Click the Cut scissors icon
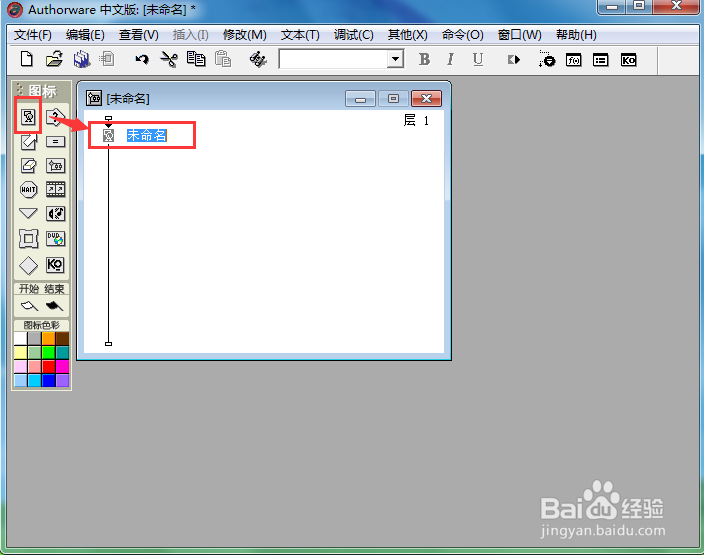Image resolution: width=704 pixels, height=555 pixels. (x=169, y=59)
